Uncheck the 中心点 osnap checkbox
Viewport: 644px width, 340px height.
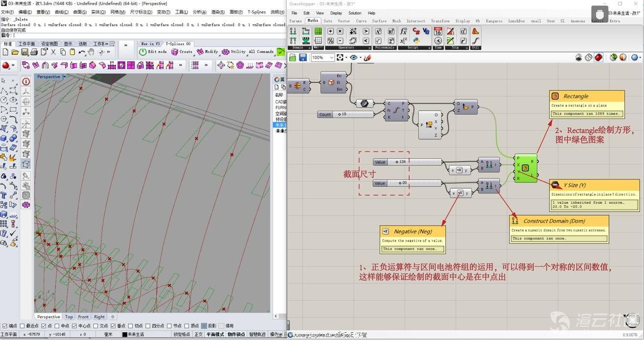tap(74, 326)
